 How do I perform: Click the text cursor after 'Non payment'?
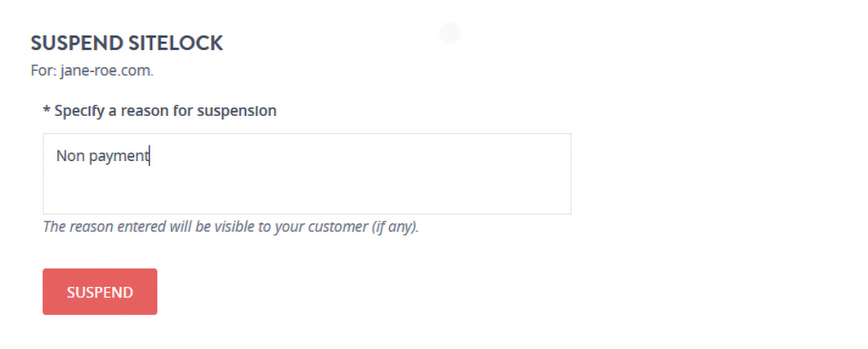pyautogui.click(x=150, y=156)
